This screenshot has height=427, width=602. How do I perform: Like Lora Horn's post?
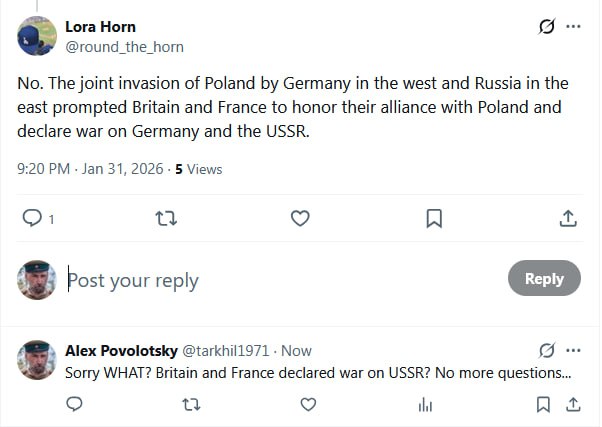300,218
